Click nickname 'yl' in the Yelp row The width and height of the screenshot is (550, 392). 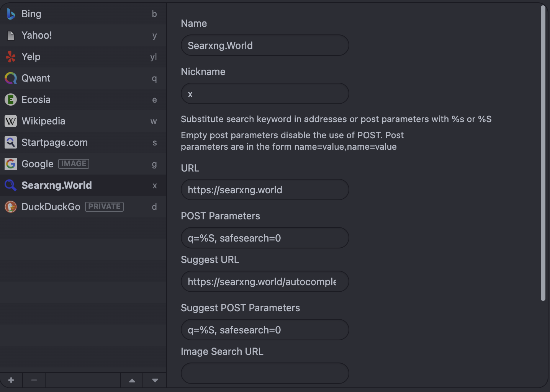(x=154, y=57)
